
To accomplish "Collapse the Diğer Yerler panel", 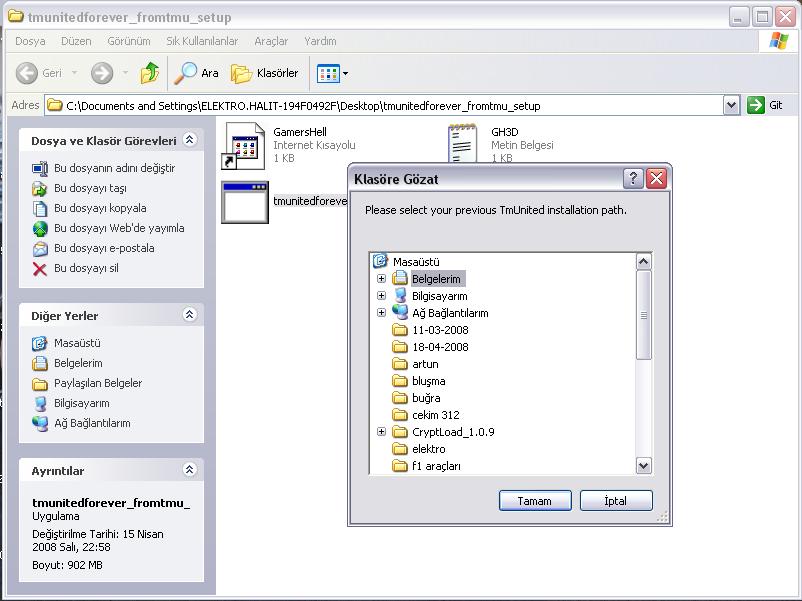I will pos(189,315).
